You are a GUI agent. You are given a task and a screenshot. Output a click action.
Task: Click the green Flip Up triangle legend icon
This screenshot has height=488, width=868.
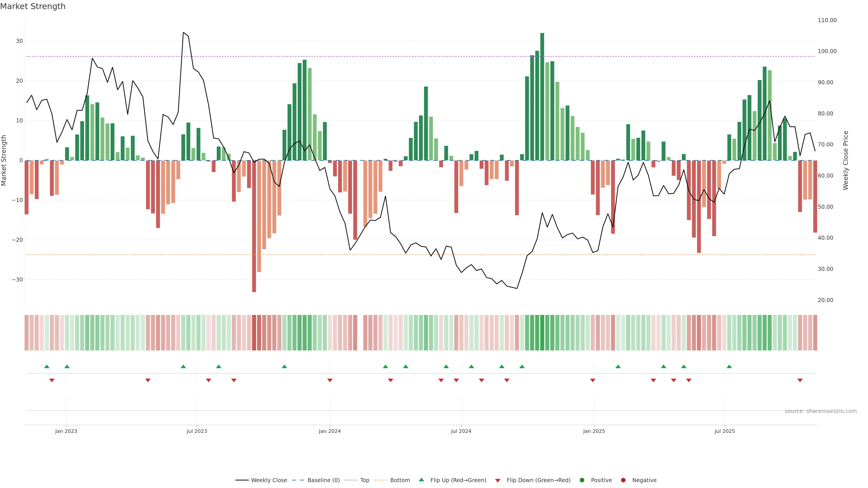[421, 480]
